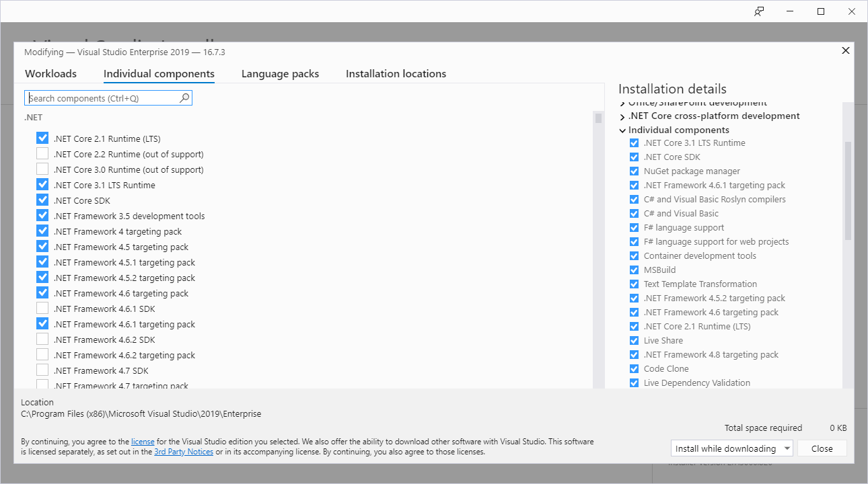Maximize the installer window
The width and height of the screenshot is (868, 484).
(x=821, y=11)
